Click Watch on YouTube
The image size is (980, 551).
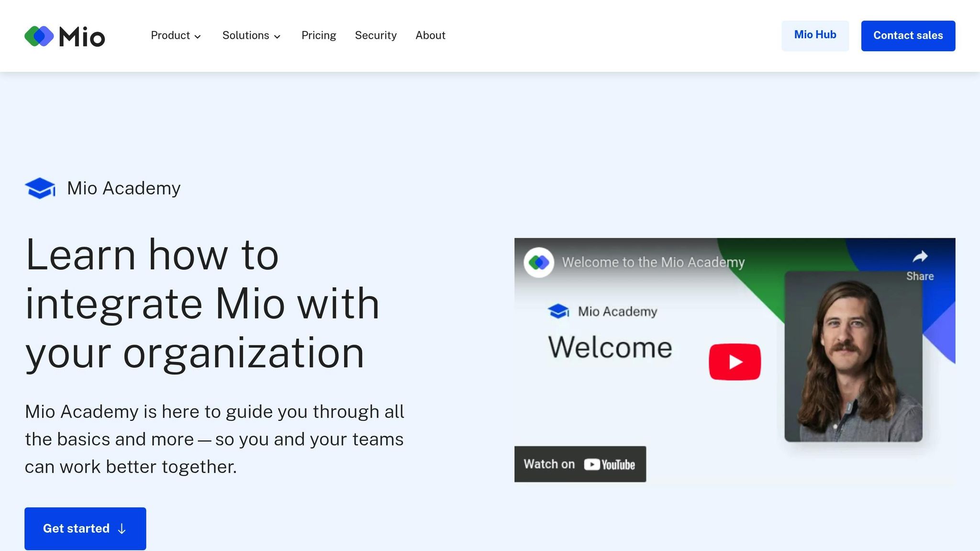pos(580,464)
